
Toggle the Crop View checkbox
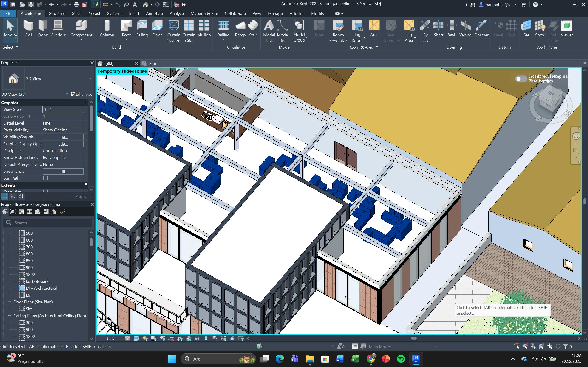tap(45, 191)
